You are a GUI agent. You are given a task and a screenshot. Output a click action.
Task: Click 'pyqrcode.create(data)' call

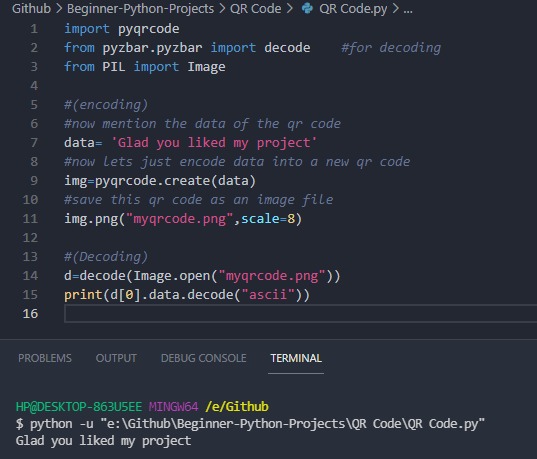click(x=175, y=181)
